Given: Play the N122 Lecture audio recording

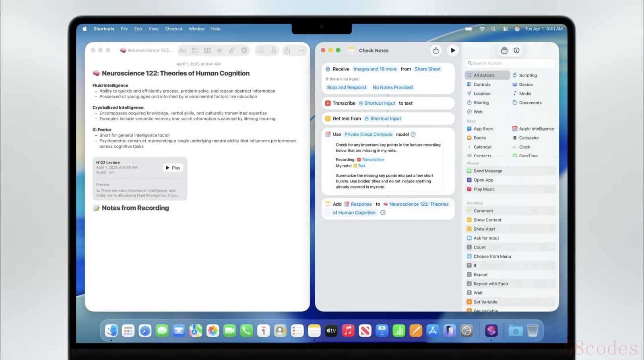Looking at the screenshot, I should pos(173,168).
